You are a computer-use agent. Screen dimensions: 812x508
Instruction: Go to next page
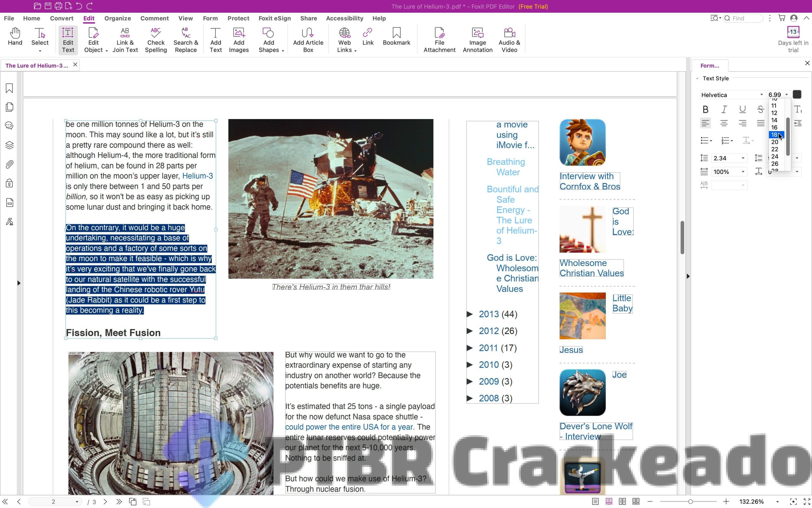[105, 502]
